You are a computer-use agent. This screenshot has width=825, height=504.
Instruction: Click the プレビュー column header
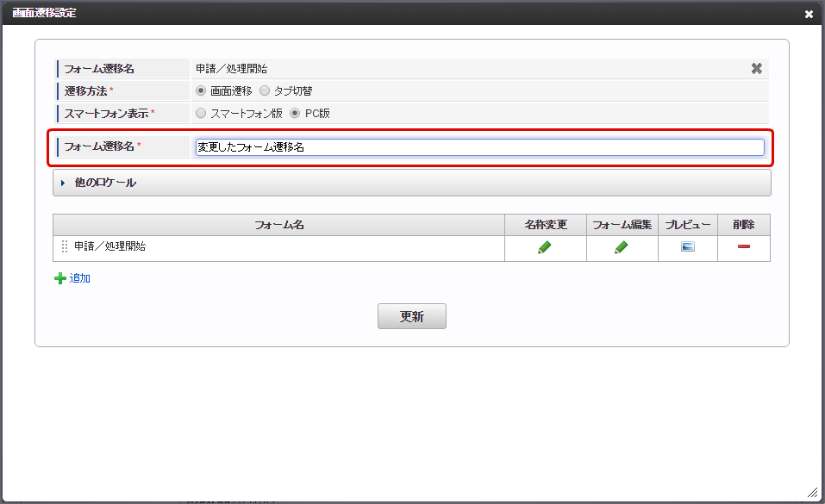click(x=688, y=225)
